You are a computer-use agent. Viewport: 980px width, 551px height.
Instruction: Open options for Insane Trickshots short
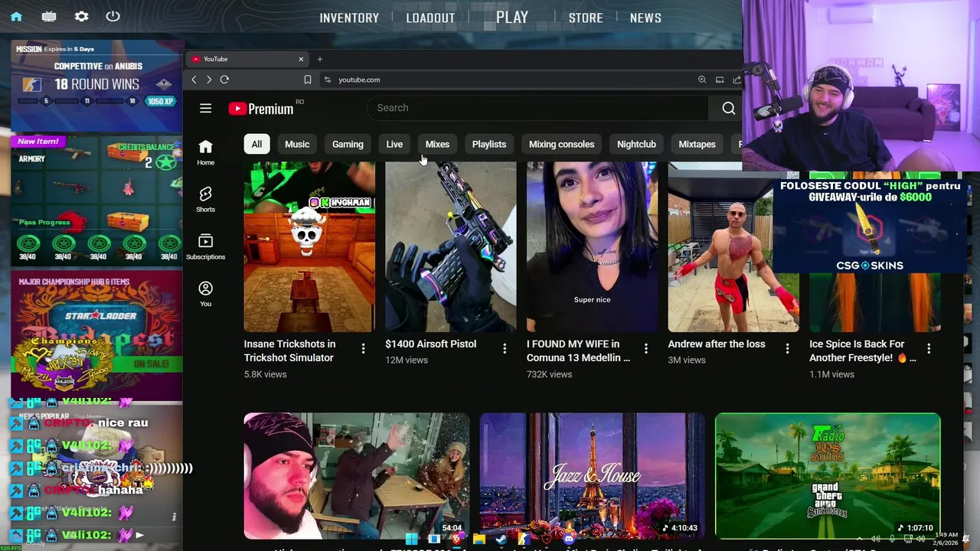[x=363, y=348]
